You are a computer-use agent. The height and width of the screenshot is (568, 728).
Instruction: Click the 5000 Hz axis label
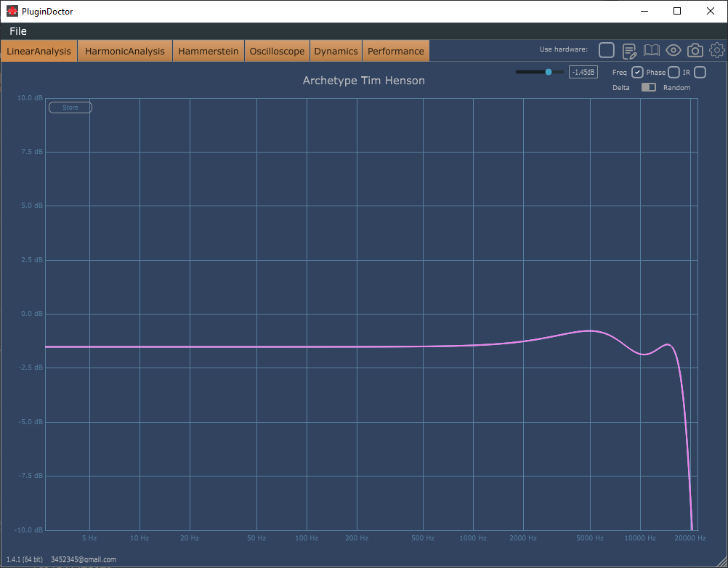point(590,537)
